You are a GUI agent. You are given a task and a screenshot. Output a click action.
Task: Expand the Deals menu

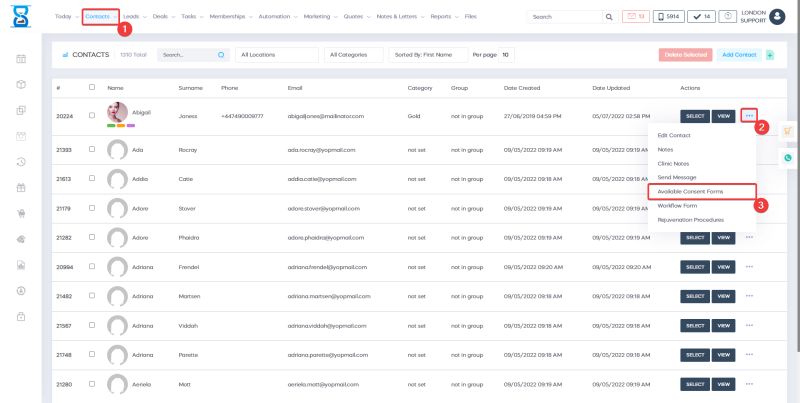tap(164, 17)
